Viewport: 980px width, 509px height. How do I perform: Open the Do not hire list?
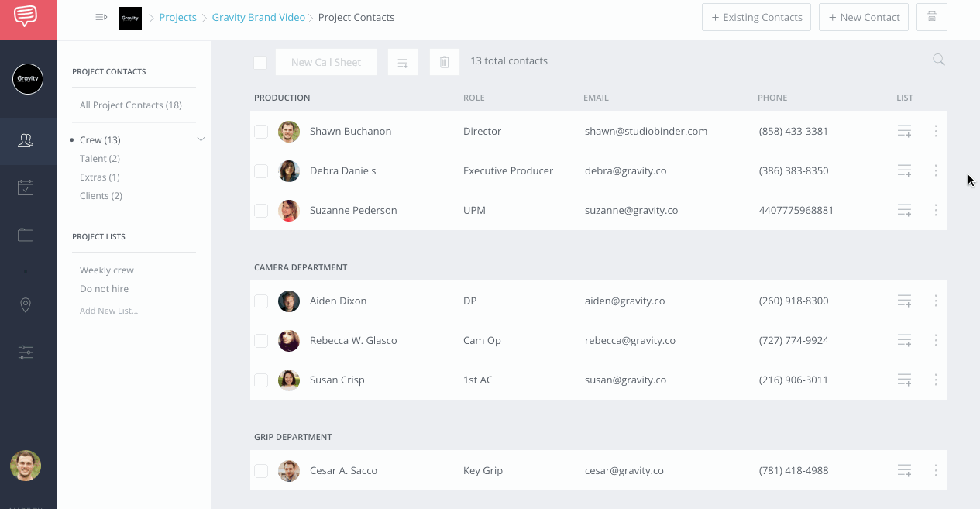click(105, 289)
